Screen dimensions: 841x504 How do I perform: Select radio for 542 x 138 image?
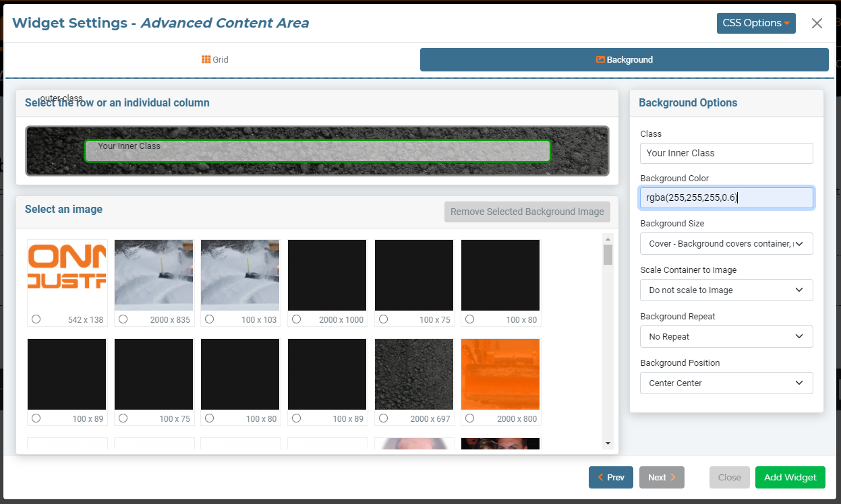click(x=36, y=319)
